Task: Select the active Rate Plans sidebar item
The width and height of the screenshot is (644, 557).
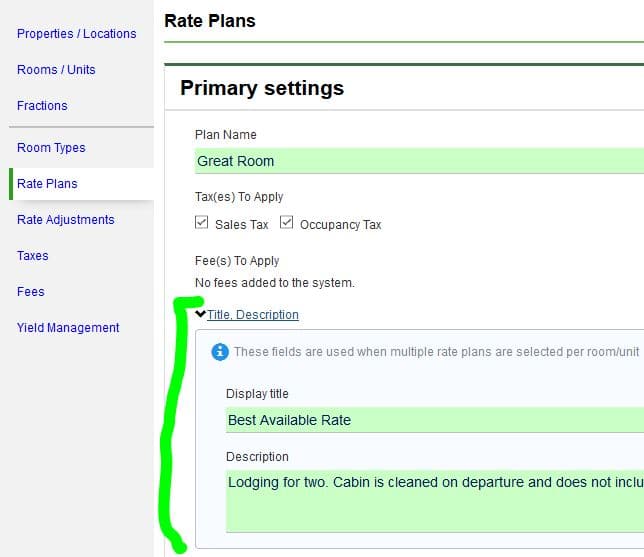Action: [x=47, y=184]
